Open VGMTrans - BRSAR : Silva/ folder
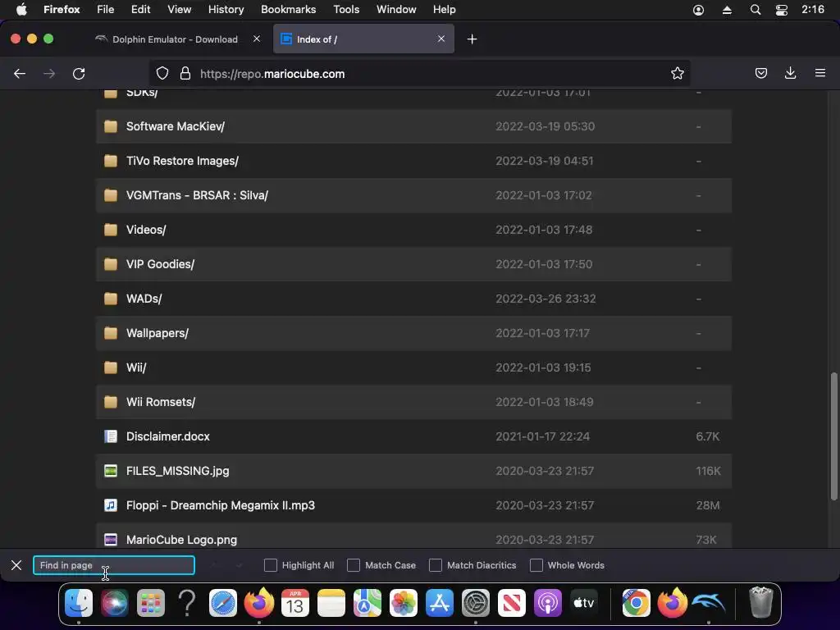The height and width of the screenshot is (630, 840). point(197,195)
